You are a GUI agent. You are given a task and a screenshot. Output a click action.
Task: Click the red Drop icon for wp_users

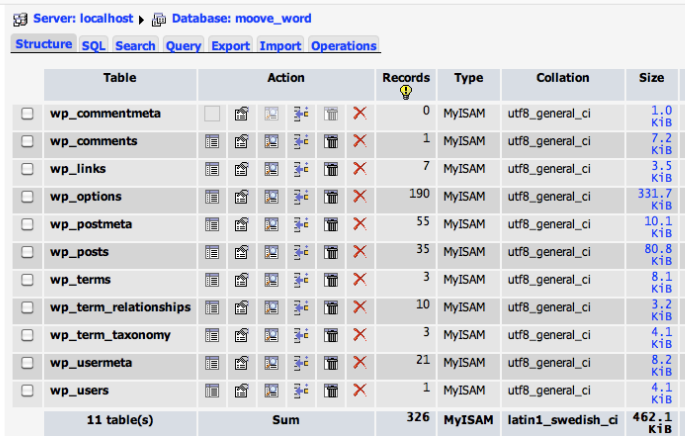tap(360, 390)
